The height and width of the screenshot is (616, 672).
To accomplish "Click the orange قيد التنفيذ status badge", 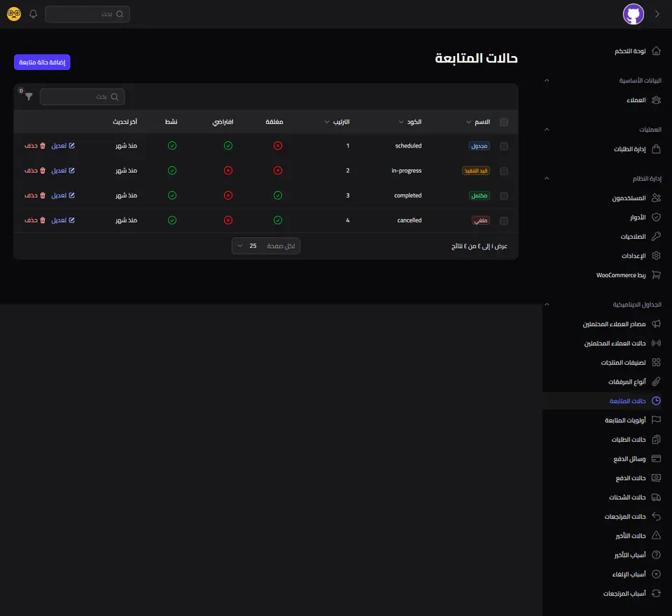I will [x=476, y=171].
